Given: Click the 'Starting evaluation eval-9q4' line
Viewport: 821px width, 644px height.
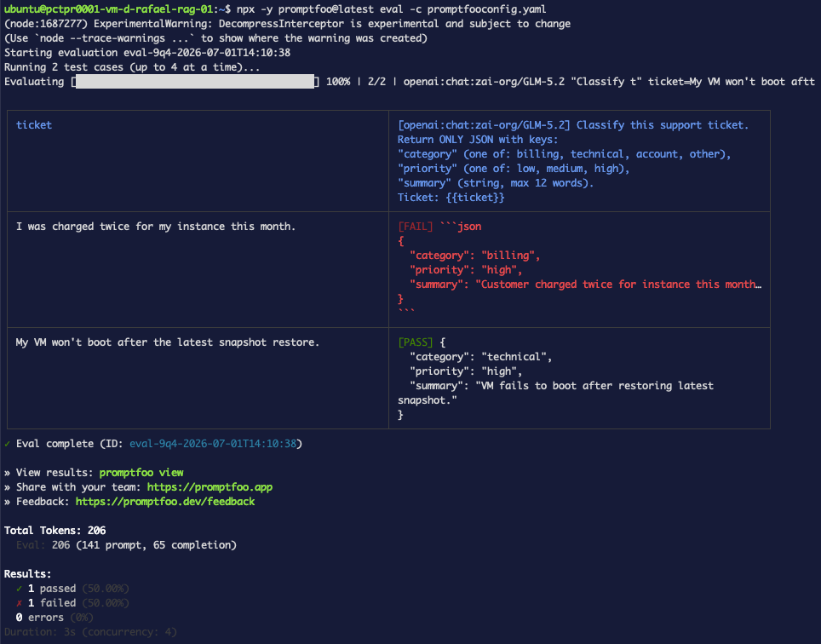Looking at the screenshot, I should pyautogui.click(x=147, y=52).
